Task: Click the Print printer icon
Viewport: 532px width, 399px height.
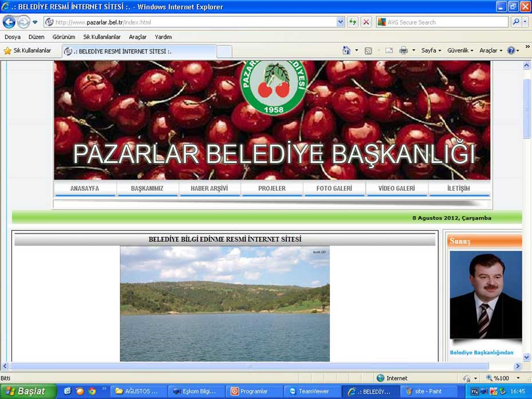Action: (403, 51)
